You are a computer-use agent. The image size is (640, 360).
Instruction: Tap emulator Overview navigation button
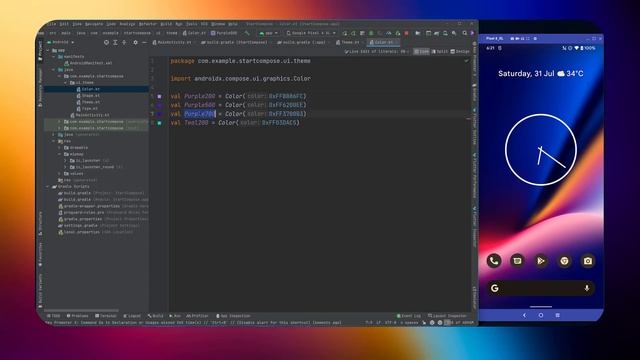[x=558, y=315]
